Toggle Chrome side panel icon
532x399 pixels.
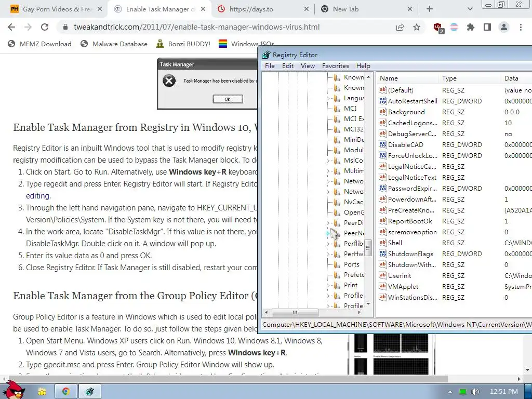click(487, 27)
